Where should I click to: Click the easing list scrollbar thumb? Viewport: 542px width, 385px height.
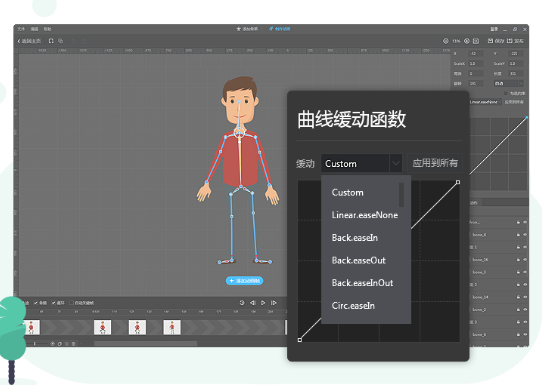click(401, 194)
